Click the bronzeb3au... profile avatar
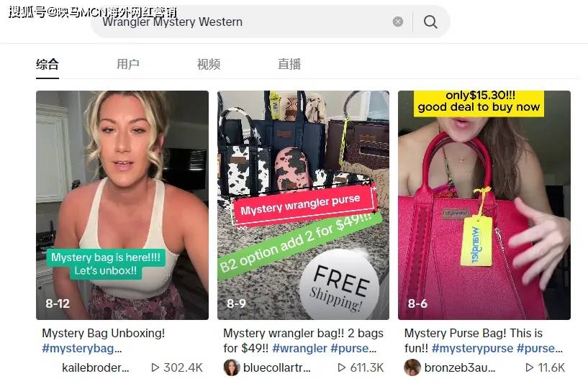Image resolution: width=588 pixels, height=389 pixels. [x=412, y=367]
